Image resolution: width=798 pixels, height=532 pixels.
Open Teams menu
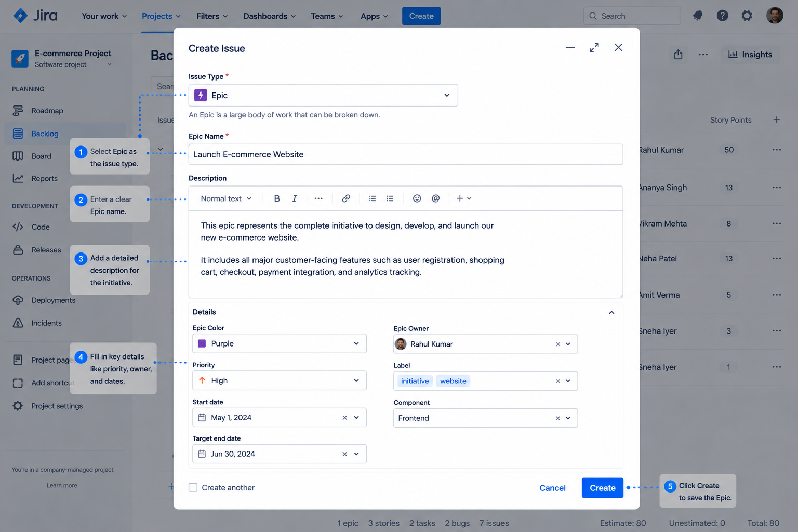coord(327,16)
